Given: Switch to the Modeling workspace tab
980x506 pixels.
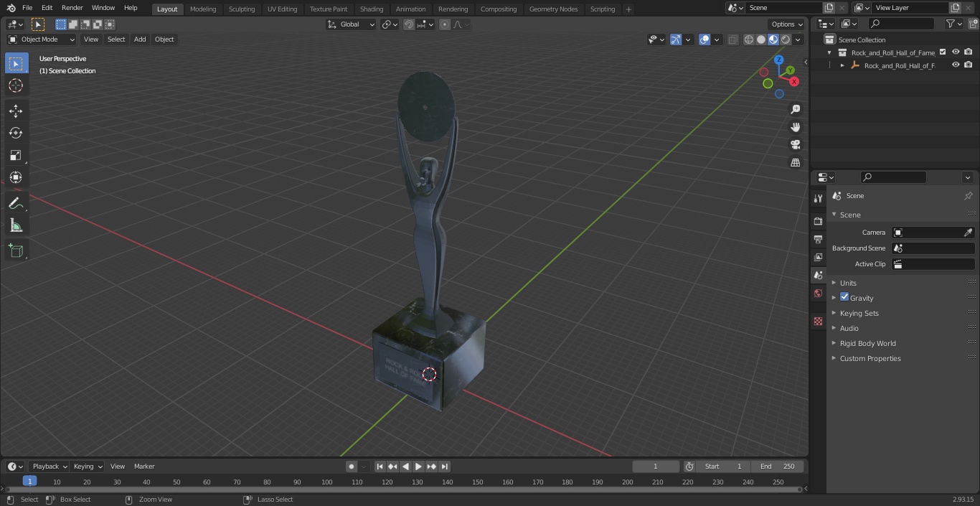Looking at the screenshot, I should (203, 9).
